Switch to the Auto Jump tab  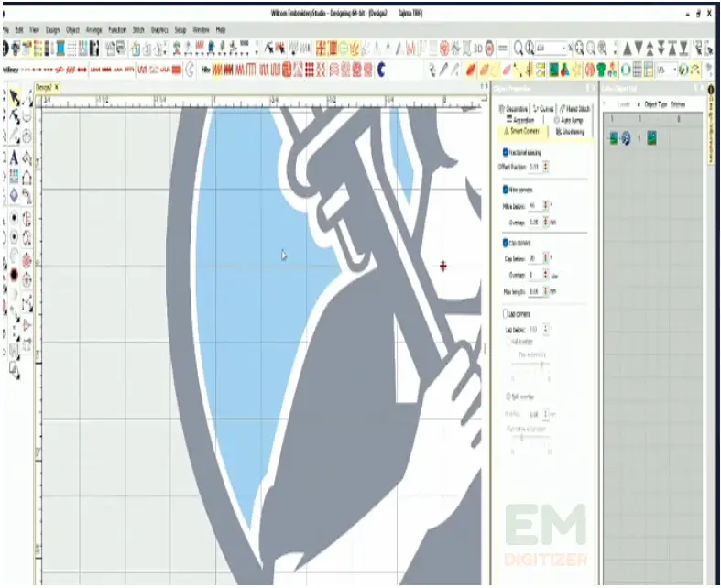[568, 121]
